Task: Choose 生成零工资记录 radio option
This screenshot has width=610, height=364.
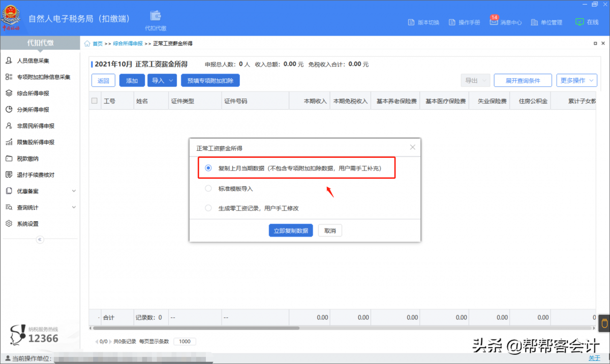Action: [x=208, y=208]
